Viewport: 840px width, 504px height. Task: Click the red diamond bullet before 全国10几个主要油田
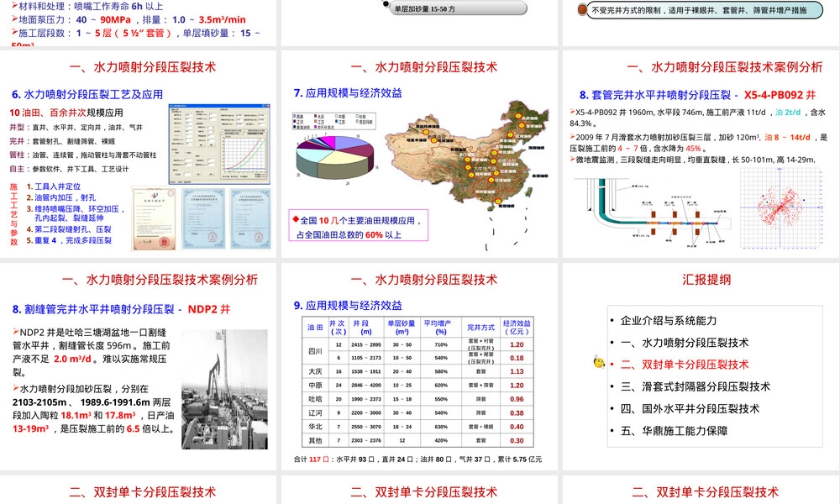tap(296, 219)
